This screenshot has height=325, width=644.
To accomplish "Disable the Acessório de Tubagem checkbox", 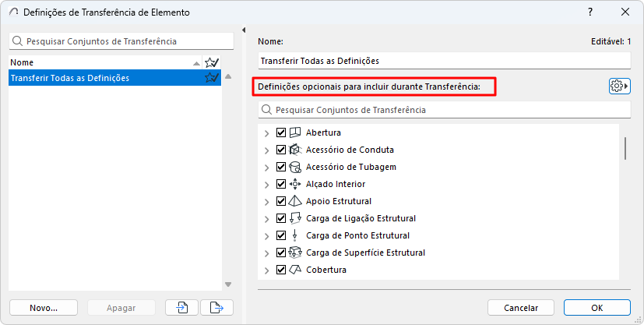I will pos(282,167).
